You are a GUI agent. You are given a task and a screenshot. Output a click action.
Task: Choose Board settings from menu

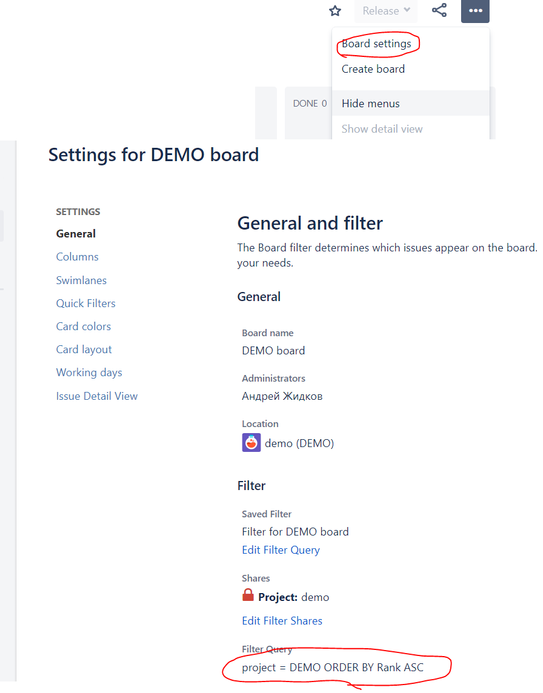pos(376,44)
